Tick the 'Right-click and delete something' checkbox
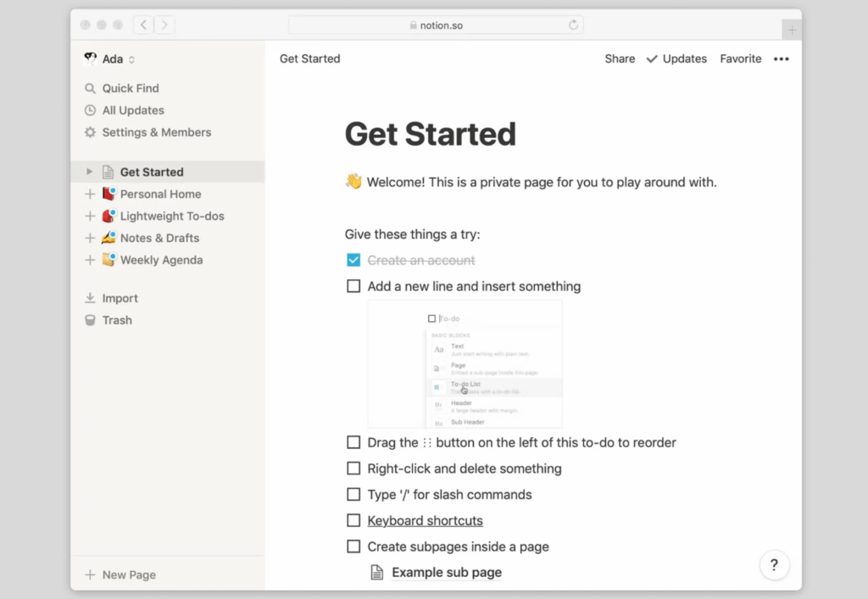This screenshot has width=868, height=599. pyautogui.click(x=353, y=469)
